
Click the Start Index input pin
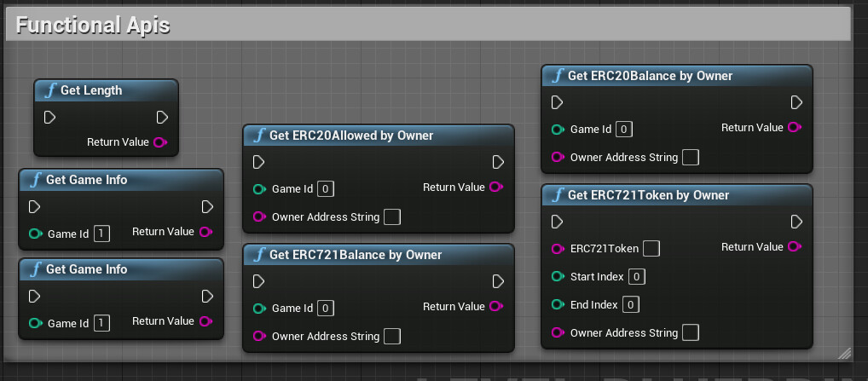[558, 276]
